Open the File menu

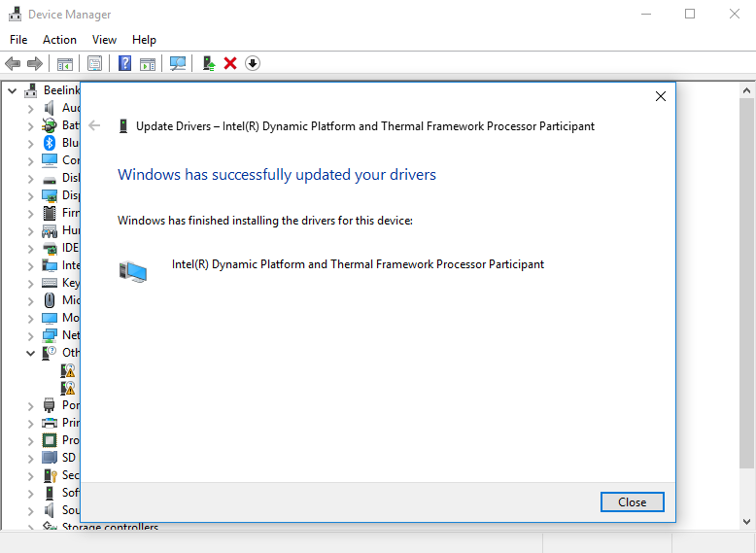tap(18, 40)
